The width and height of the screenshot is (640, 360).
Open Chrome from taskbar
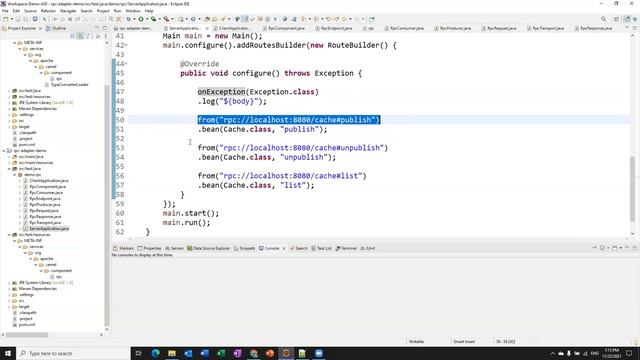click(x=253, y=353)
